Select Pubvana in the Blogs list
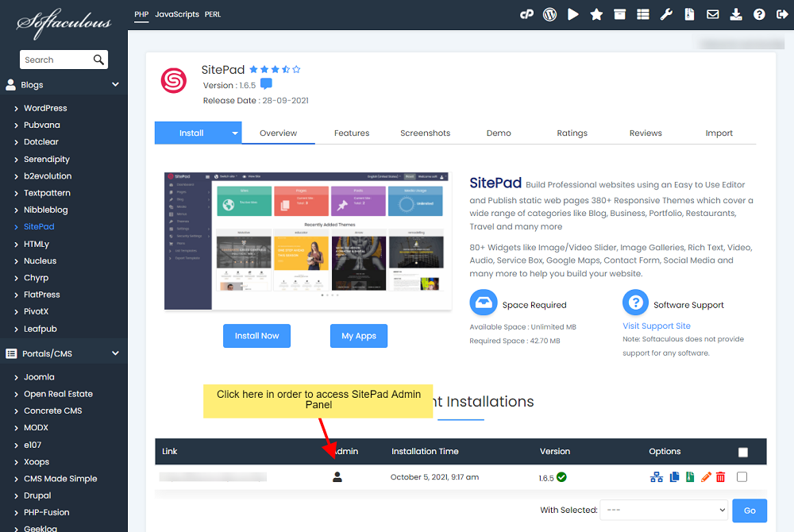Screen dimensions: 794x532 [41, 125]
